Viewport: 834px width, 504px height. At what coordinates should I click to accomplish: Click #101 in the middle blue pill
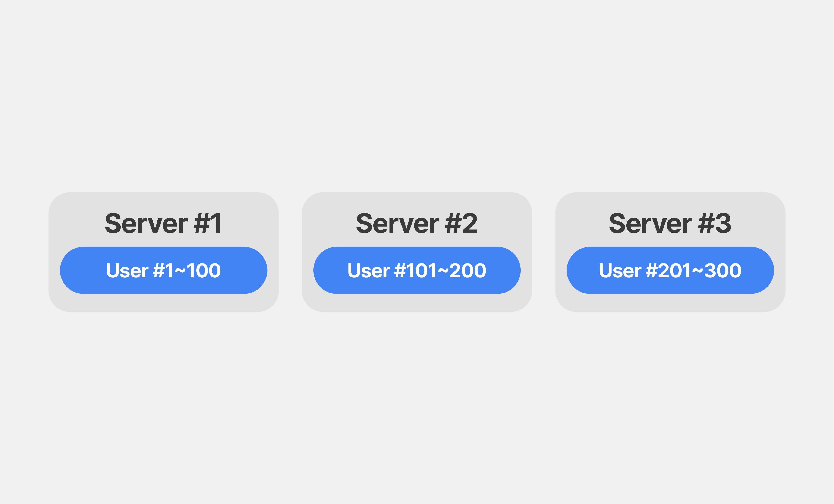click(415, 271)
